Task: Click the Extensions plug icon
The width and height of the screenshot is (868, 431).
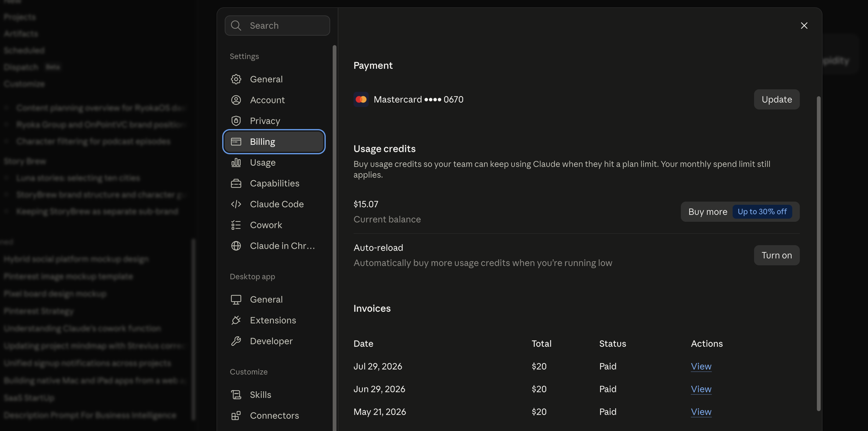Action: click(x=236, y=320)
